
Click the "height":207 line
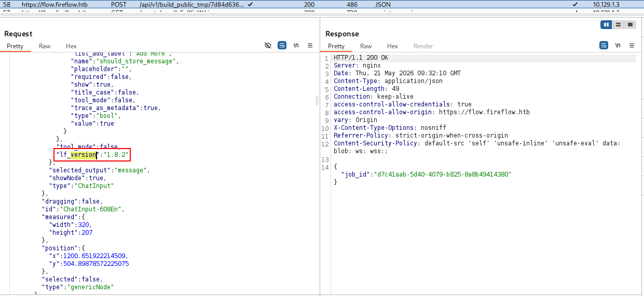point(71,233)
